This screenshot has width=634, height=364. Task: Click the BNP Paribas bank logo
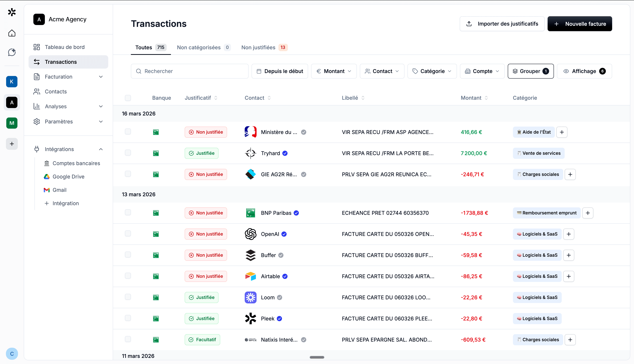pos(250,213)
